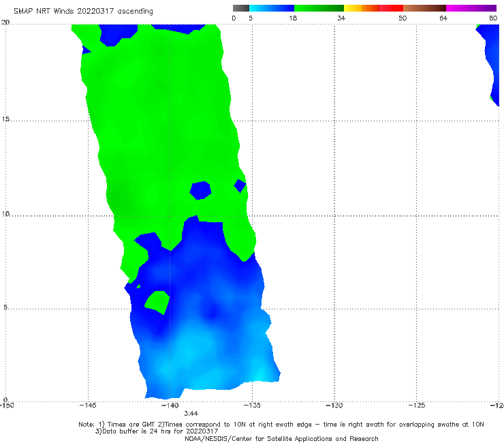504x443 pixels.
Task: Click the longitude label "-125"
Action: point(417,406)
